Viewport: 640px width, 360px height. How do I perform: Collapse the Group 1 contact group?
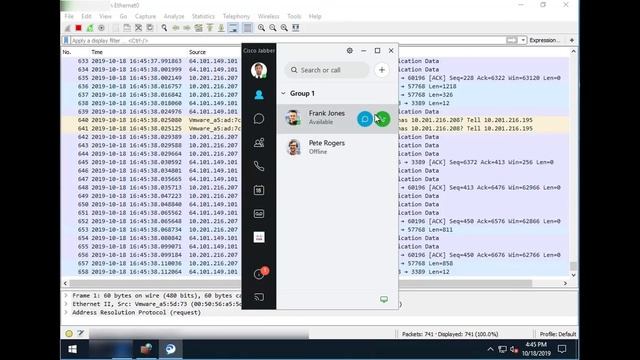[283, 93]
